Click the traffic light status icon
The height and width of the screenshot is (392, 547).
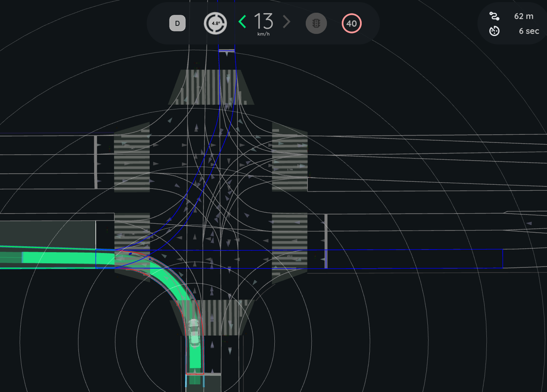point(316,23)
